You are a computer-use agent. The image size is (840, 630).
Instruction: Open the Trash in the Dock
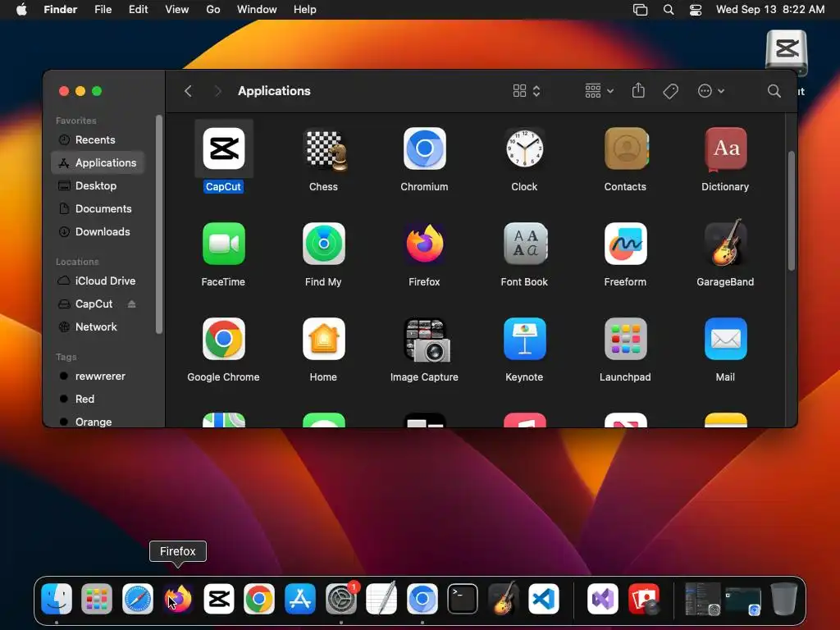pyautogui.click(x=783, y=598)
